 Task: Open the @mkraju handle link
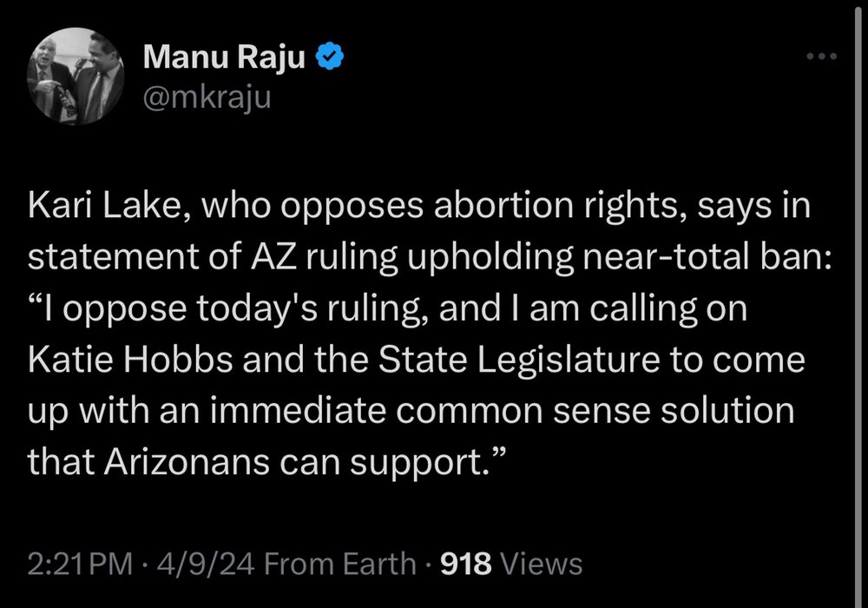pyautogui.click(x=207, y=98)
